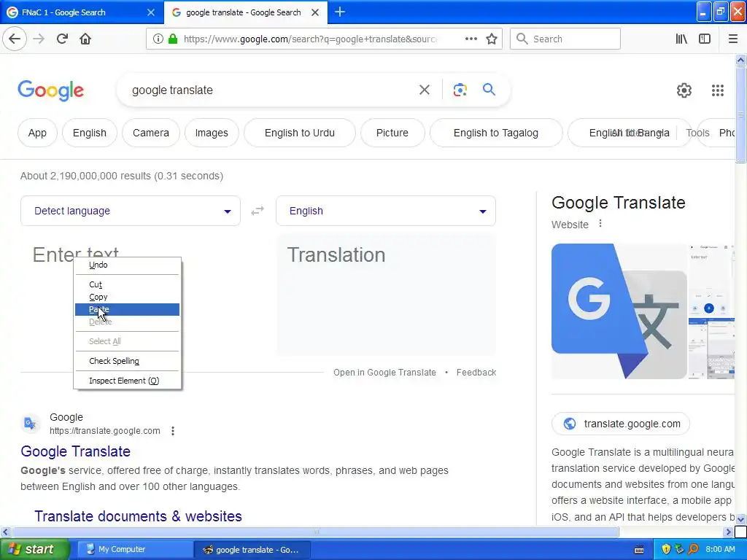Image resolution: width=747 pixels, height=560 pixels.
Task: Filter results by English chip
Action: [90, 133]
